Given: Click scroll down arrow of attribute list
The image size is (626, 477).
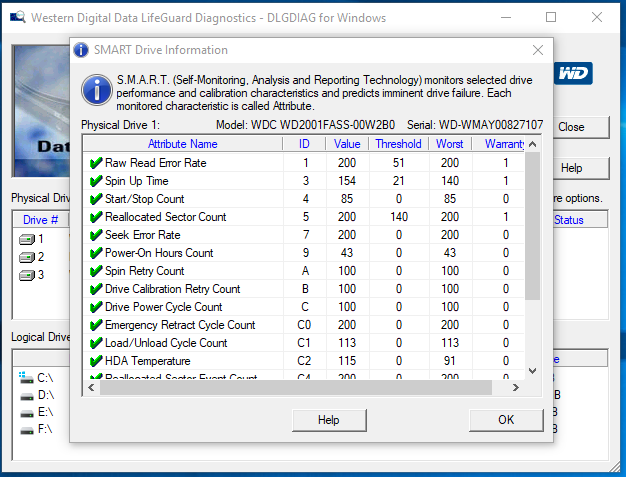Looking at the screenshot, I should click(x=532, y=371).
